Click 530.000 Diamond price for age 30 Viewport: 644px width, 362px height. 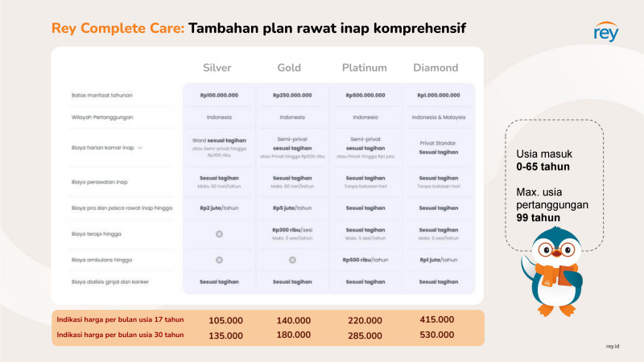pos(437,335)
